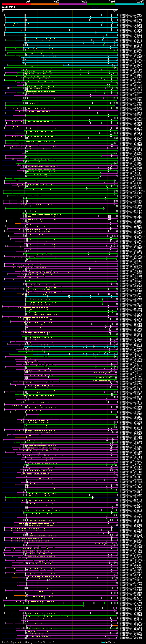Select hit UniRef100_Q6Q4B6

click(131, 125)
